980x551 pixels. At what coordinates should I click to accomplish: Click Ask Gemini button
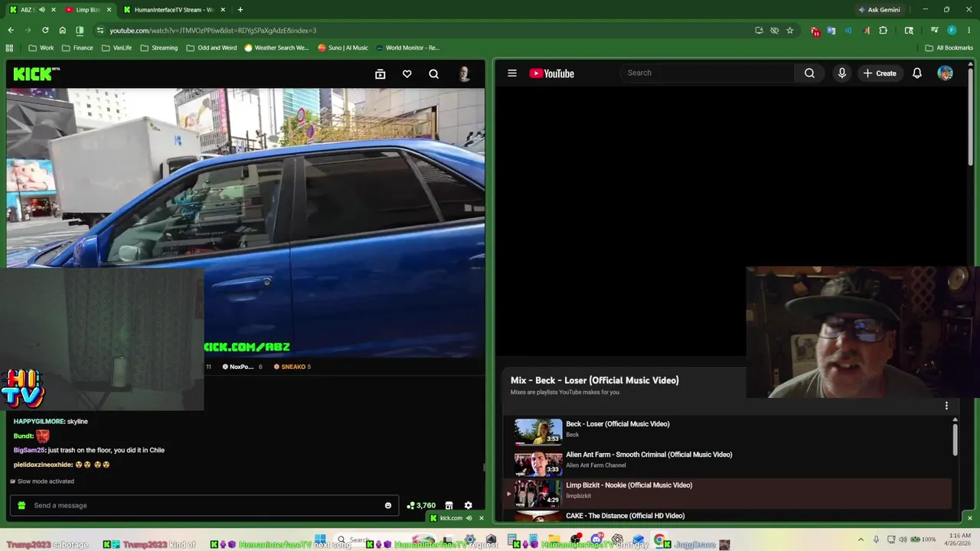879,10
